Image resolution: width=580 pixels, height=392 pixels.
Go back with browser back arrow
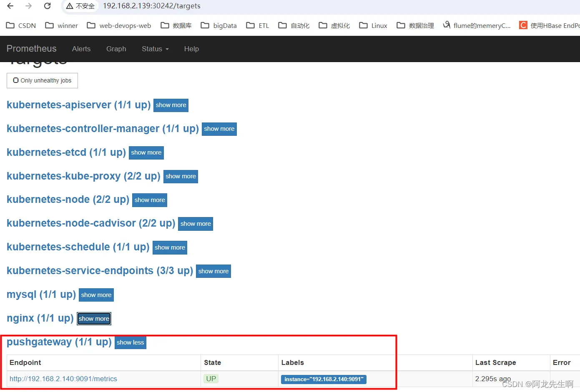coord(10,6)
